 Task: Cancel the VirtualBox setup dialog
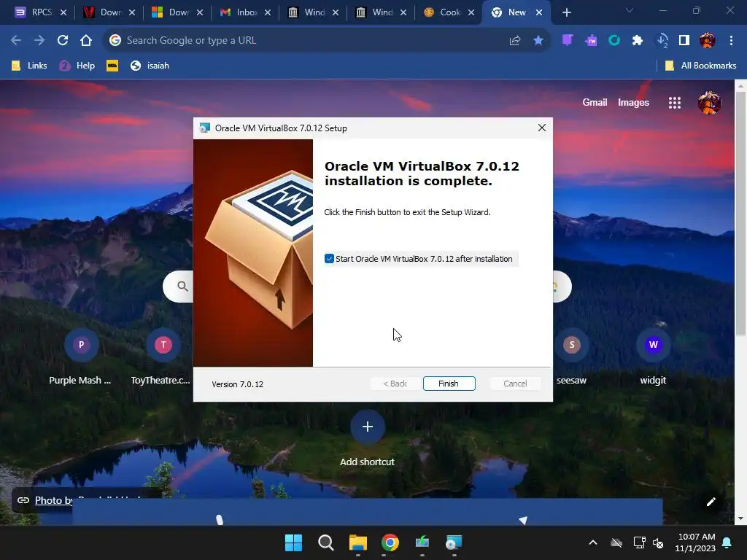tap(515, 384)
